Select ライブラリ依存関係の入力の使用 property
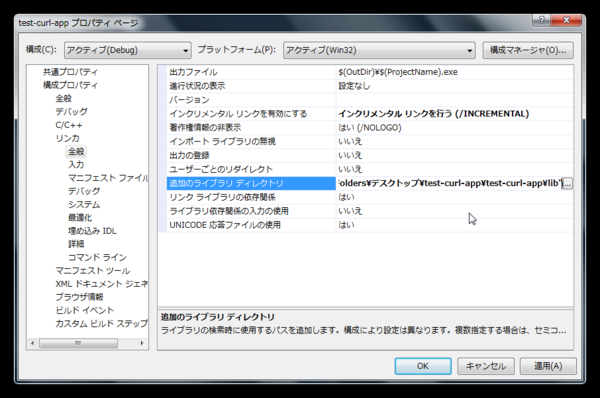The width and height of the screenshot is (600, 398). point(251,211)
